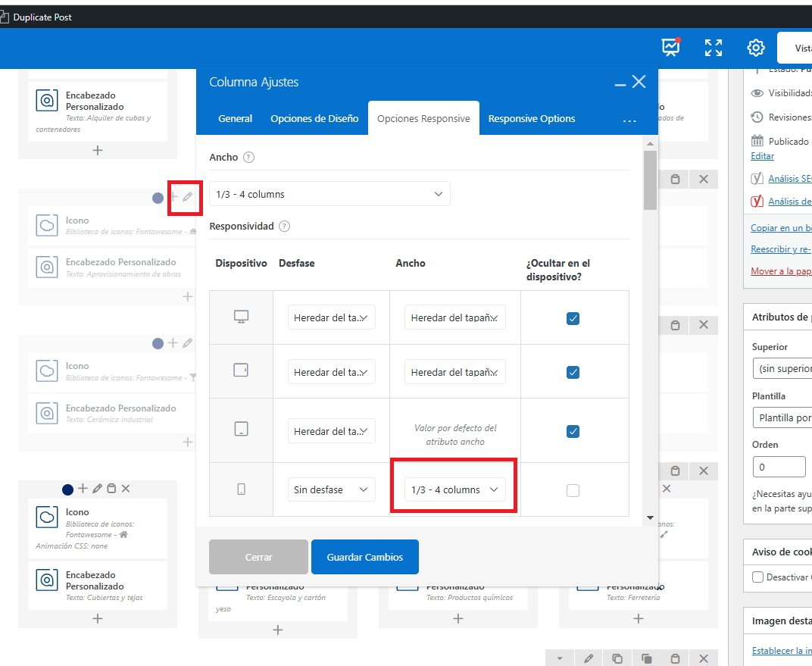Open landscape tablet row Desfase dropdown
The height and width of the screenshot is (666, 812).
tap(332, 372)
